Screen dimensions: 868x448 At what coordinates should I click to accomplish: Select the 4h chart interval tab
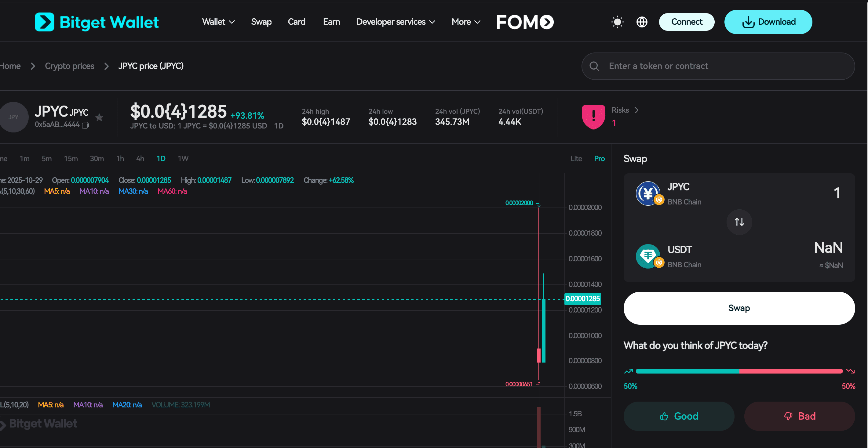pyautogui.click(x=140, y=158)
